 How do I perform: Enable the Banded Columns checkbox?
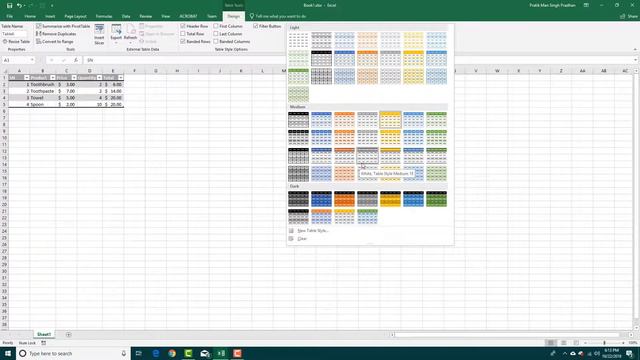coord(216,42)
